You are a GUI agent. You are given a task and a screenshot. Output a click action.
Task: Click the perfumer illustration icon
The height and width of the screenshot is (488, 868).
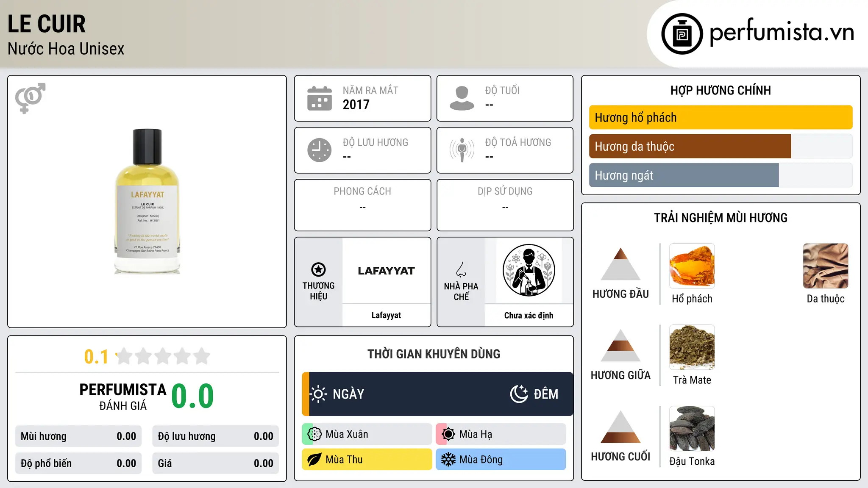pyautogui.click(x=529, y=270)
